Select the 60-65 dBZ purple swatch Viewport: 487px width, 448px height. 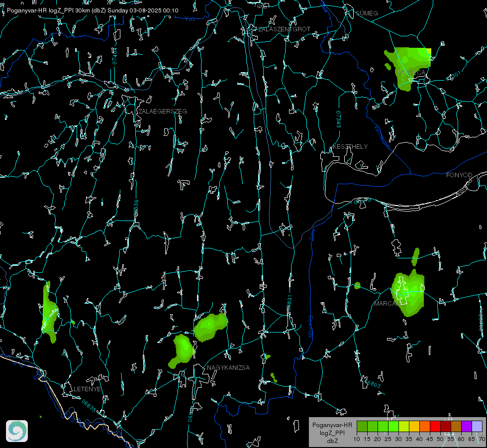467,426
